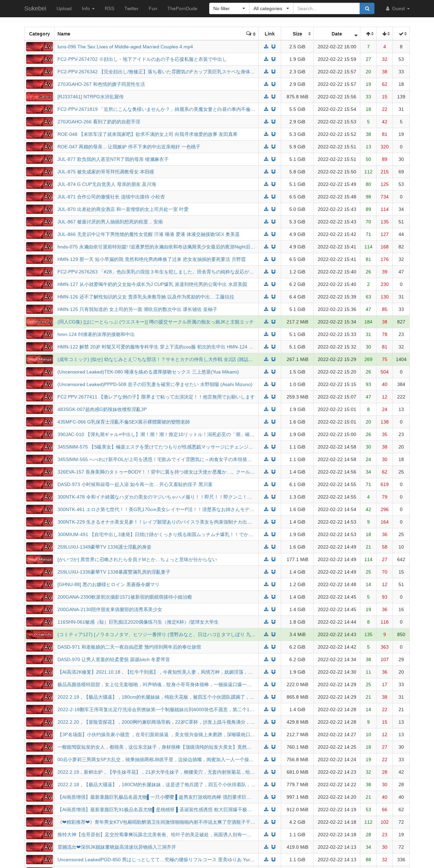Click the Manga category icon dated 14:49
The image size is (434, 868).
pyautogui.click(x=40, y=559)
